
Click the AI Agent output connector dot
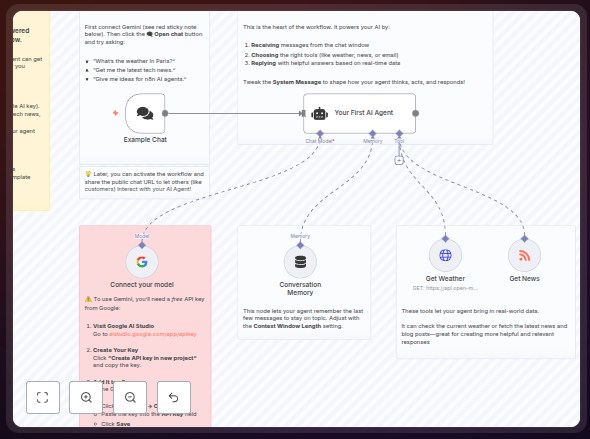tap(415, 113)
